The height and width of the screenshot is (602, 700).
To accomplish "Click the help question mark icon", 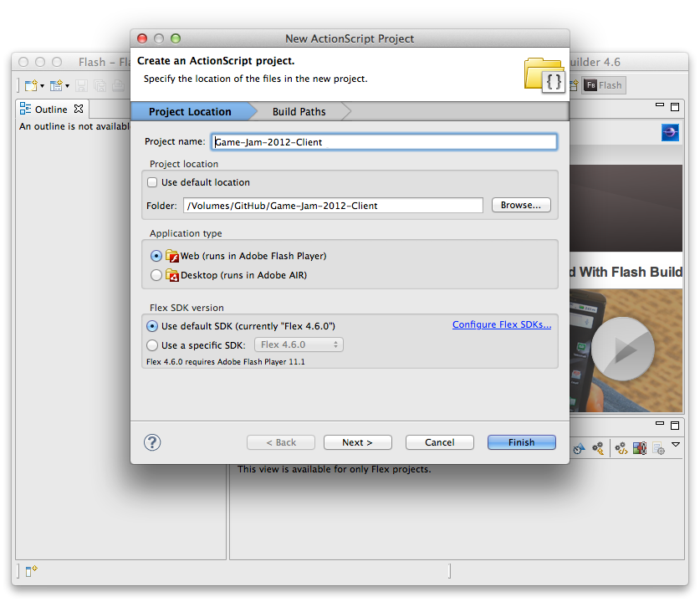I will 152,442.
